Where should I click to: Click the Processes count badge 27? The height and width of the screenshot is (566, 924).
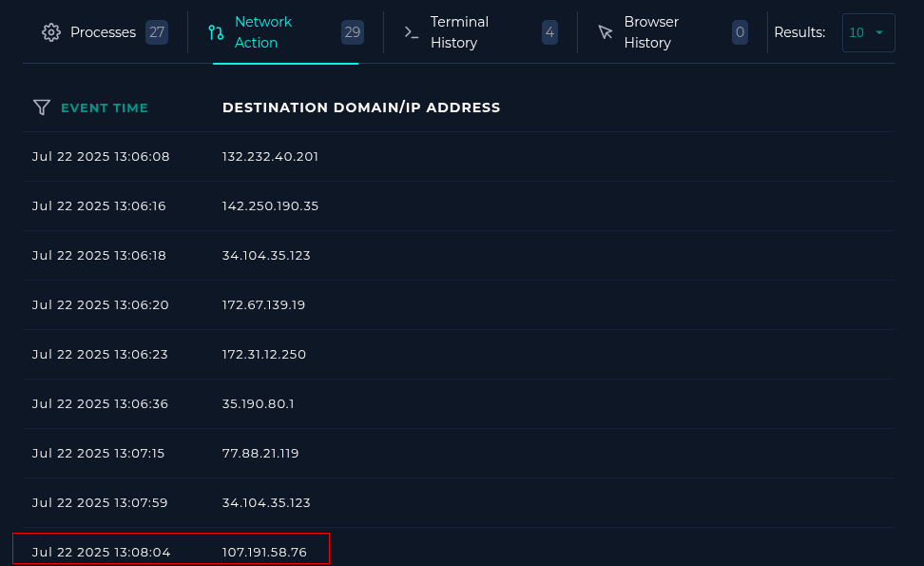click(157, 32)
